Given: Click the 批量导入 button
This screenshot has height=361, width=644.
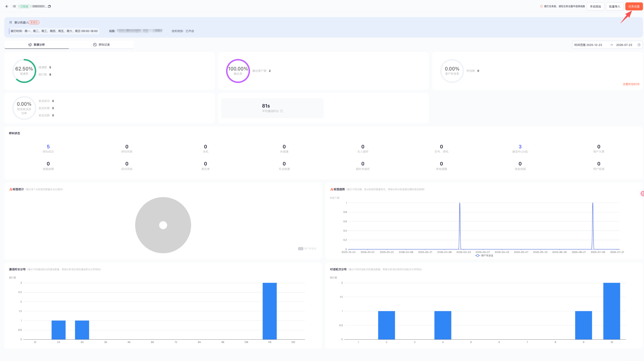Looking at the screenshot, I should point(614,6).
